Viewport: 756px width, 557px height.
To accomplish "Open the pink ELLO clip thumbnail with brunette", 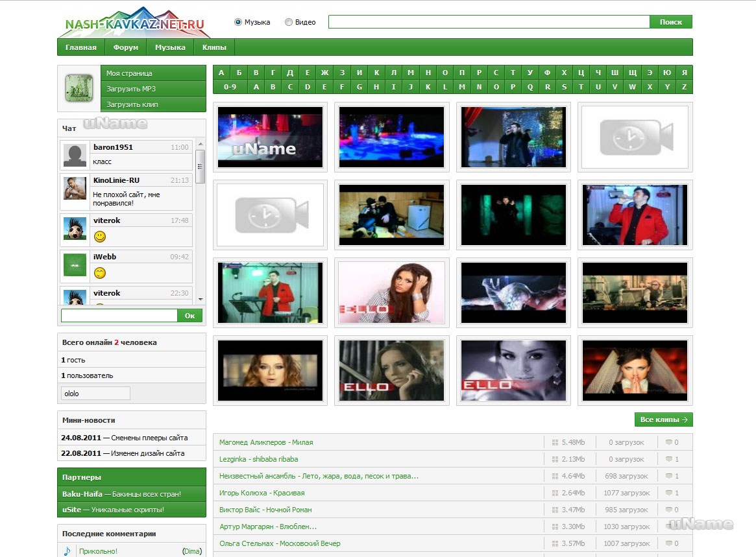I will tap(391, 292).
